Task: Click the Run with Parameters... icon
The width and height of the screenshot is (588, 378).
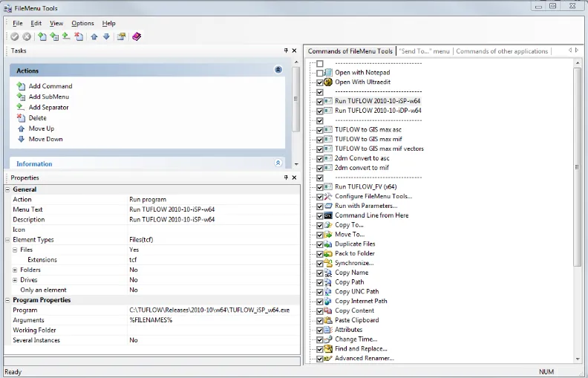Action: (x=328, y=206)
